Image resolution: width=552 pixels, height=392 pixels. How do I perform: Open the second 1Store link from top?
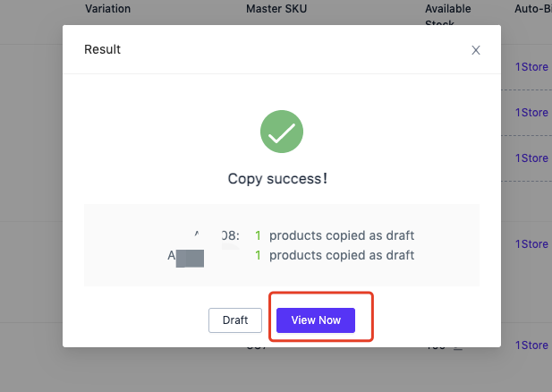tap(531, 113)
